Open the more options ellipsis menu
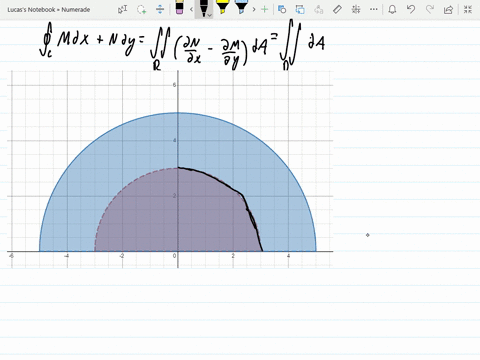This screenshot has height=360, width=480. [x=374, y=9]
